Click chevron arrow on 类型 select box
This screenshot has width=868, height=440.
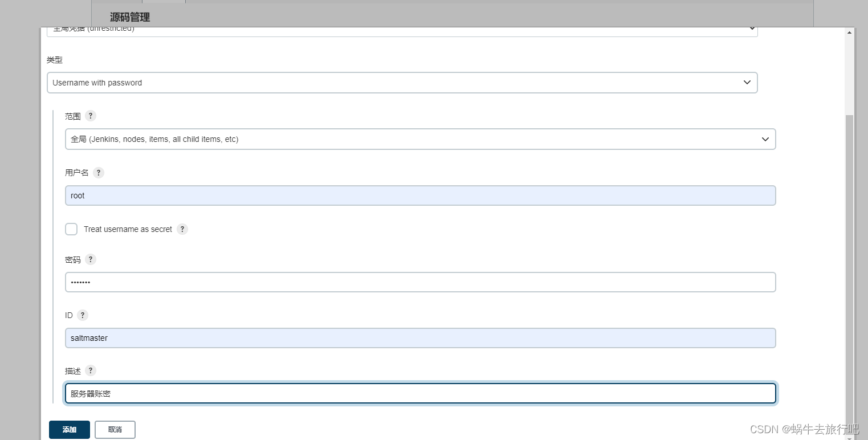tap(747, 83)
